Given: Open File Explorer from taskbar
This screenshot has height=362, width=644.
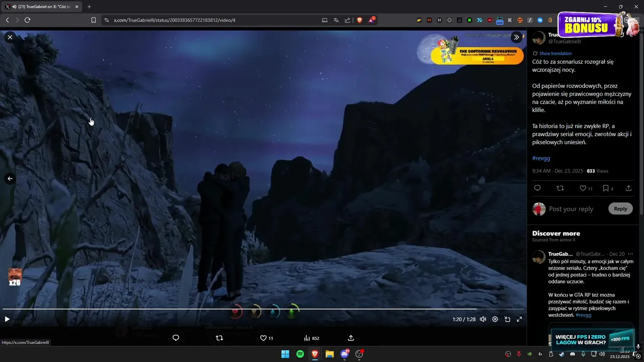Looking at the screenshot, I should [330, 354].
